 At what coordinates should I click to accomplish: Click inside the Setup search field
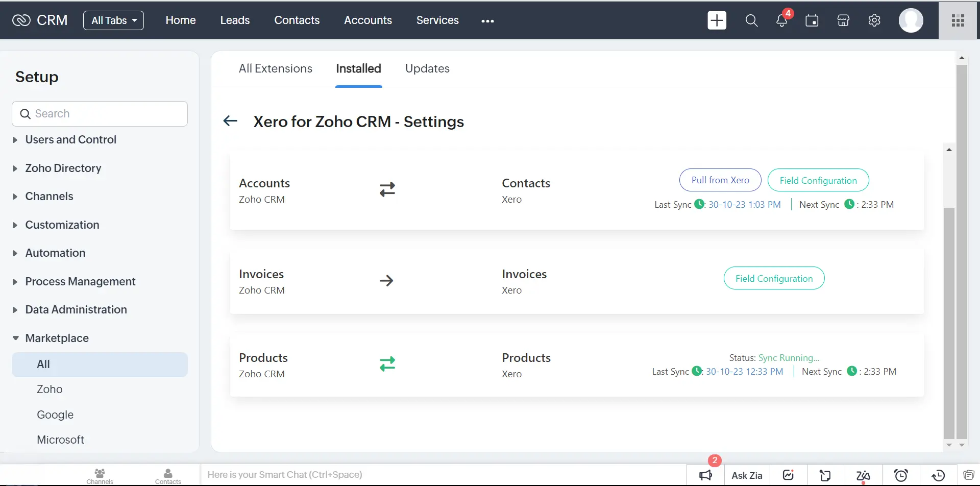[x=100, y=113]
